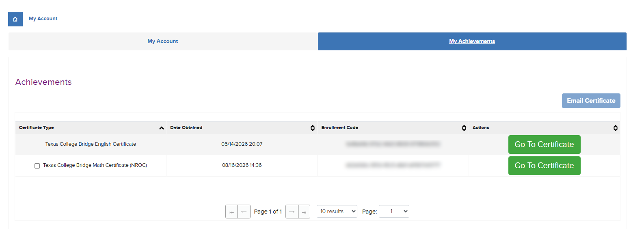Go to last page arrow

click(304, 212)
